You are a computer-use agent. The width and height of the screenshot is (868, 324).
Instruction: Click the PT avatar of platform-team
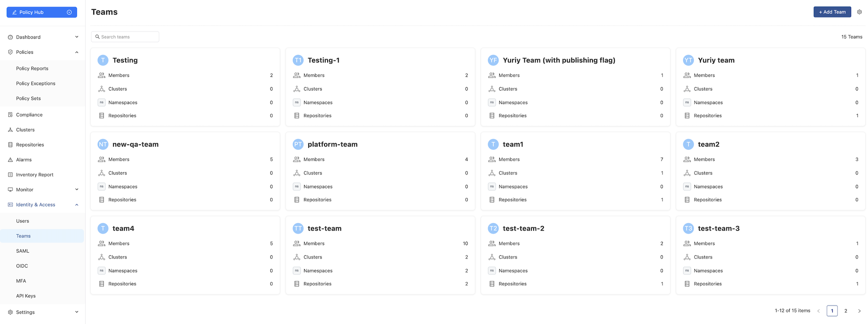tap(298, 144)
